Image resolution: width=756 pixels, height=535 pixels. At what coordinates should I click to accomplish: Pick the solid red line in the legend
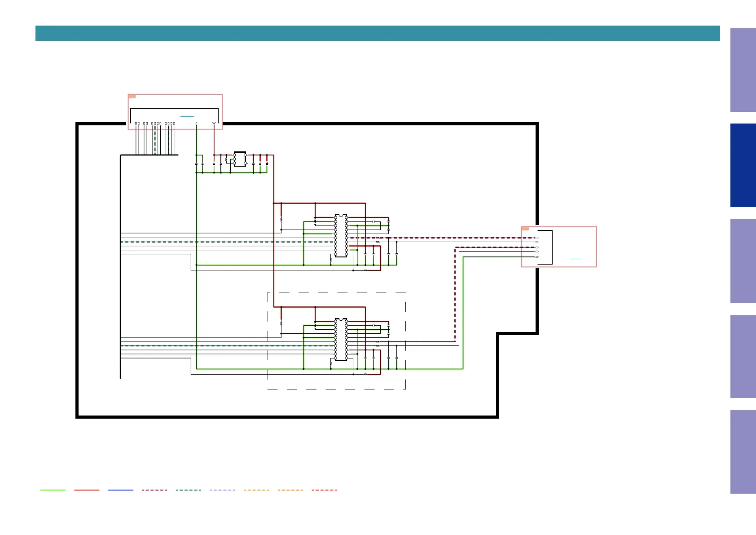click(x=87, y=490)
